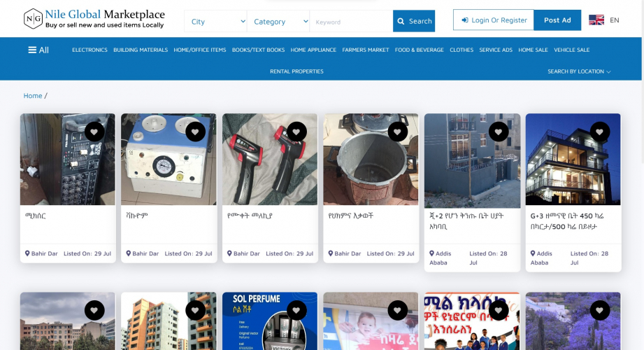Favorite the ጂ+2 house listing heart

[499, 132]
